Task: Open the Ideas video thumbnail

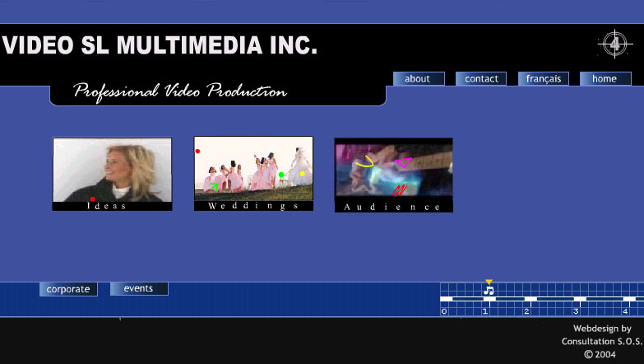Action: click(112, 174)
